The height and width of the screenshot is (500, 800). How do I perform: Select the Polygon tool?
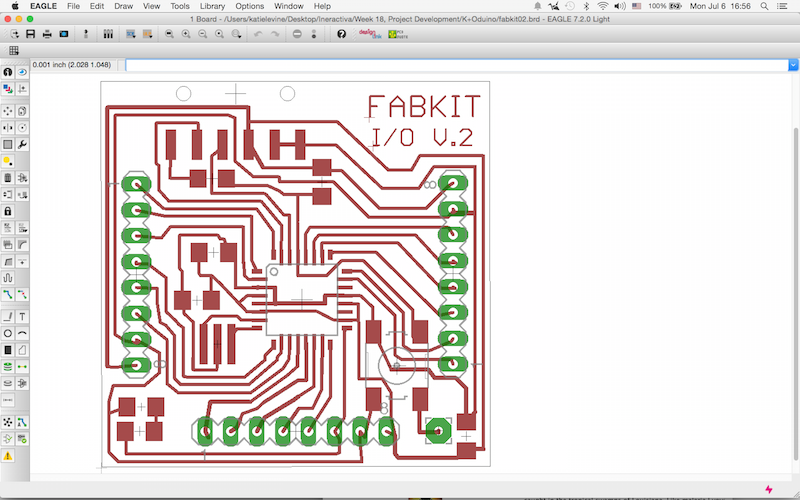click(22, 350)
